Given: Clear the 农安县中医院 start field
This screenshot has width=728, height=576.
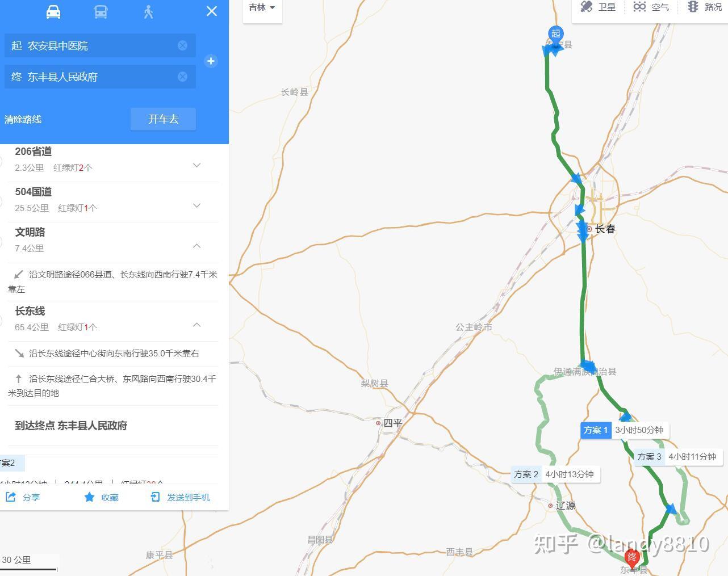Looking at the screenshot, I should tap(182, 45).
